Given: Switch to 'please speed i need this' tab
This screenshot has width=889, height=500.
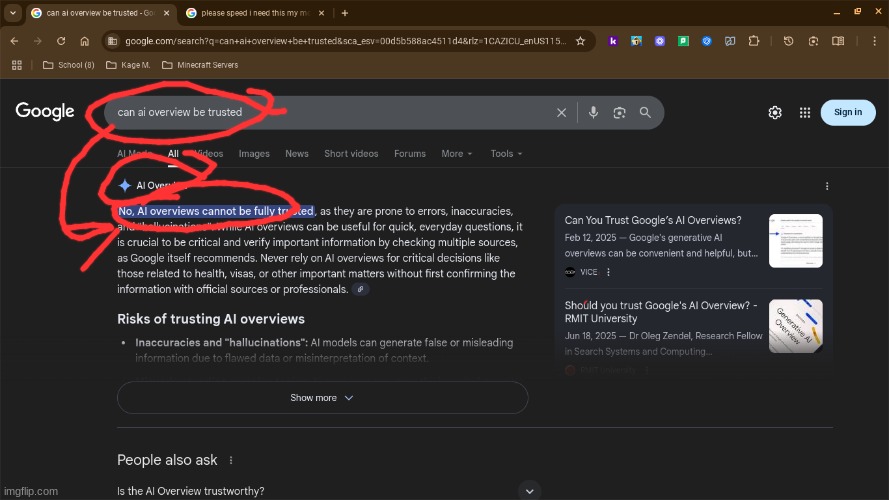Looking at the screenshot, I should [255, 12].
